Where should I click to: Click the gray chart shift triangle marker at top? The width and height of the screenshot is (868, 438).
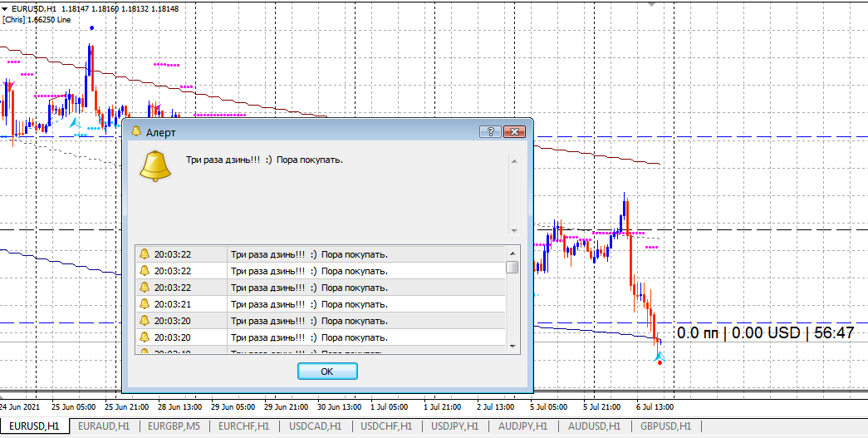[x=652, y=3]
